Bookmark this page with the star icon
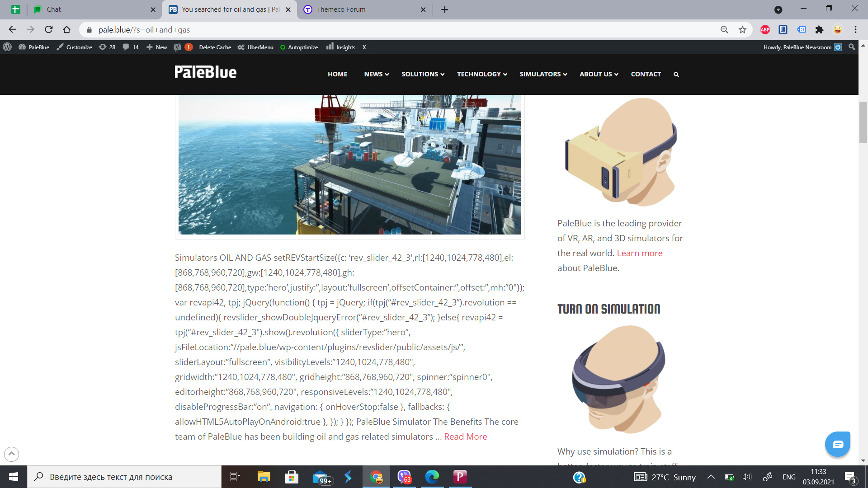868x488 pixels. pos(742,30)
